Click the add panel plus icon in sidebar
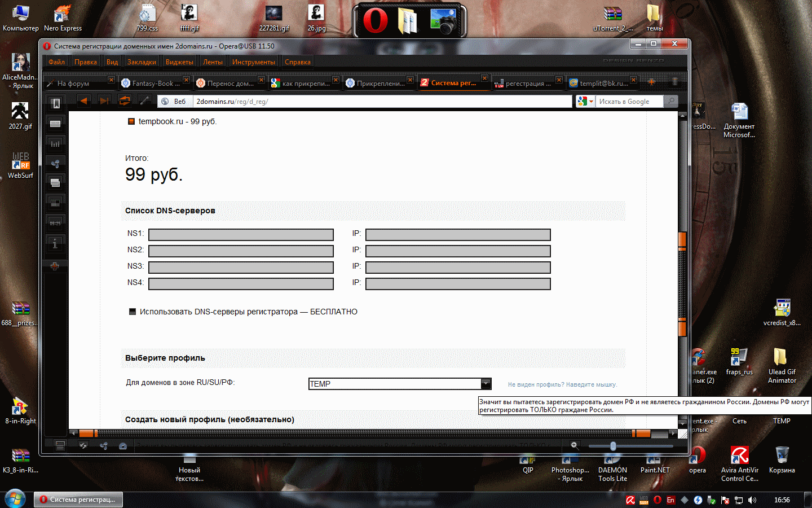This screenshot has height=508, width=812. (55, 266)
